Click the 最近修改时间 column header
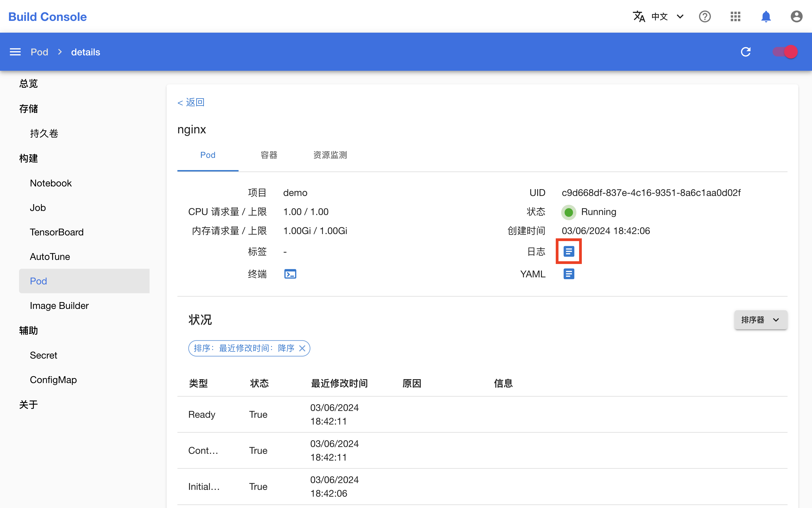The width and height of the screenshot is (812, 508). [x=339, y=383]
